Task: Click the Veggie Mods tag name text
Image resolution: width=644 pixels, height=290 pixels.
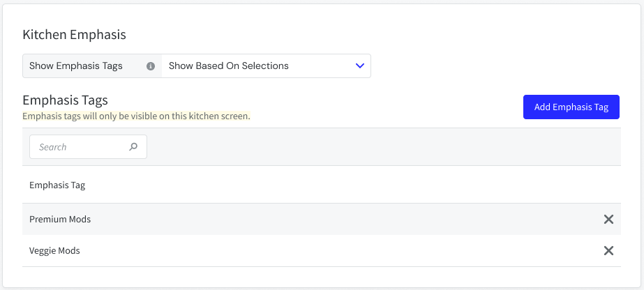Action: pos(54,251)
